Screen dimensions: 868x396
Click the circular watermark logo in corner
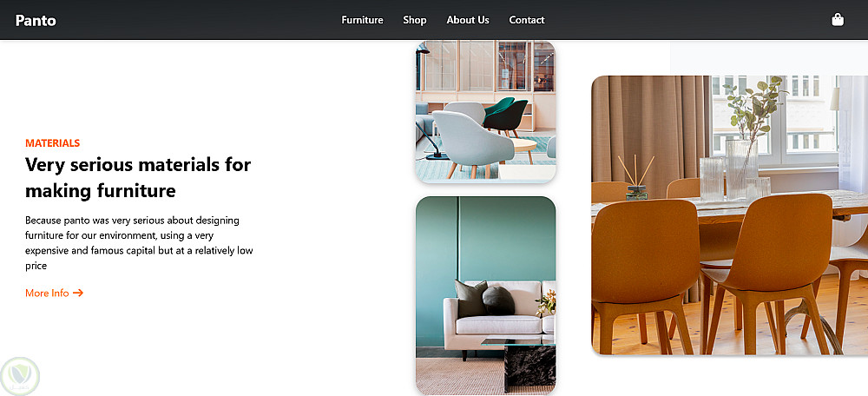point(20,377)
